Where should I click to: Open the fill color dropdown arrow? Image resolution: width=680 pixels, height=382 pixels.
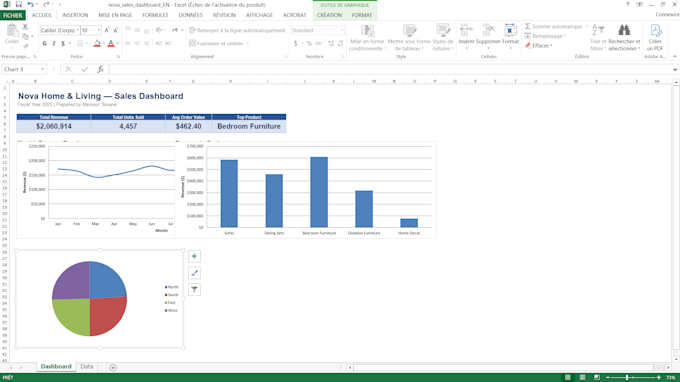tap(104, 43)
